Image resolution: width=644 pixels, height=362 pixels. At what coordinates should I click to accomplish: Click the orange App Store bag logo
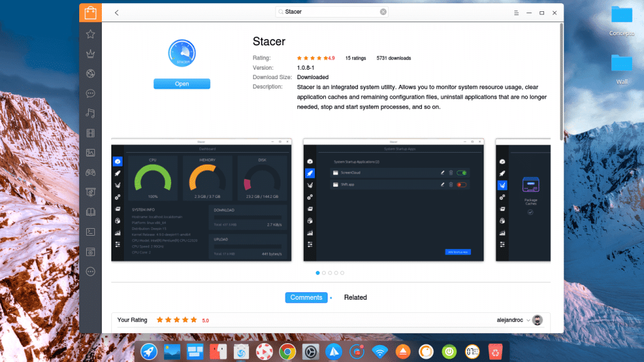91,13
